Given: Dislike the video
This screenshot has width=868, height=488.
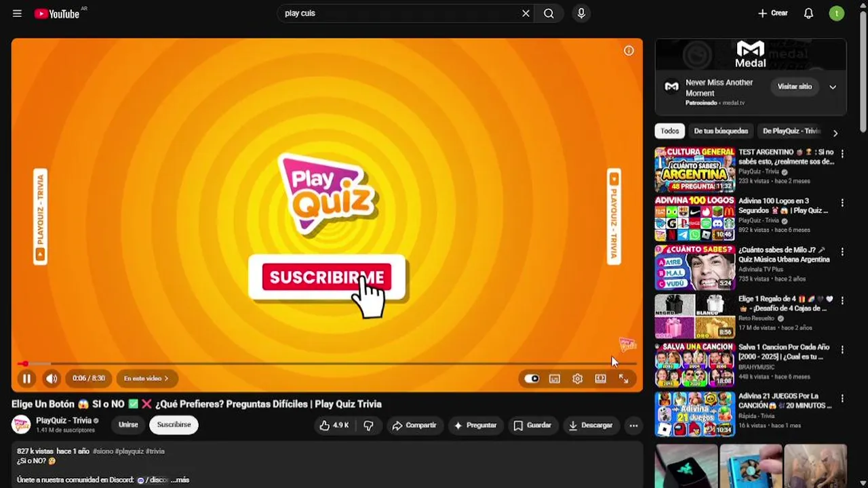Looking at the screenshot, I should tap(368, 425).
